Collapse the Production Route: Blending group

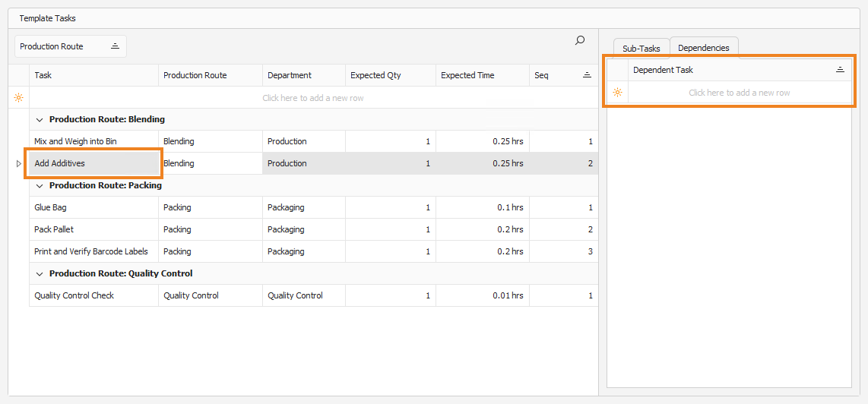coord(40,119)
